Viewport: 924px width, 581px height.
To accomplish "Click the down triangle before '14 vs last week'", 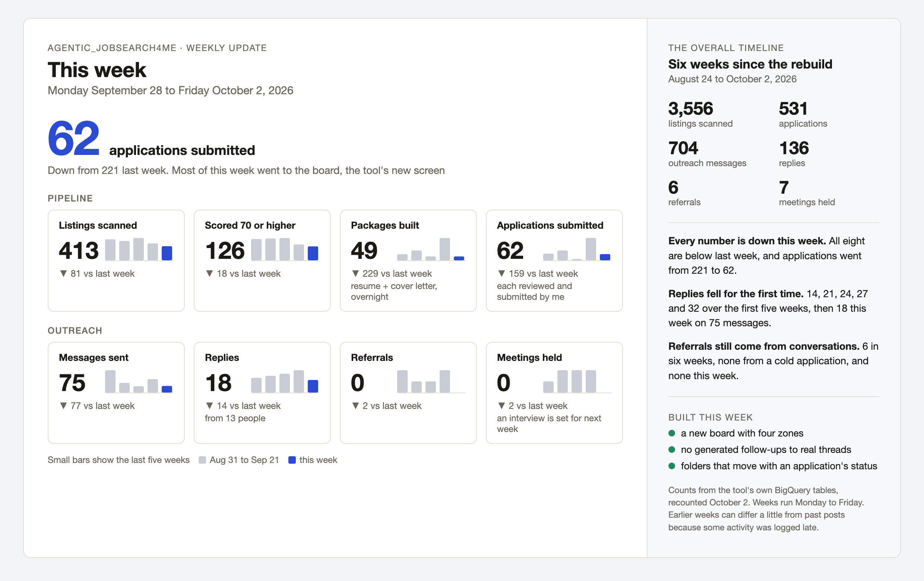I will 209,406.
